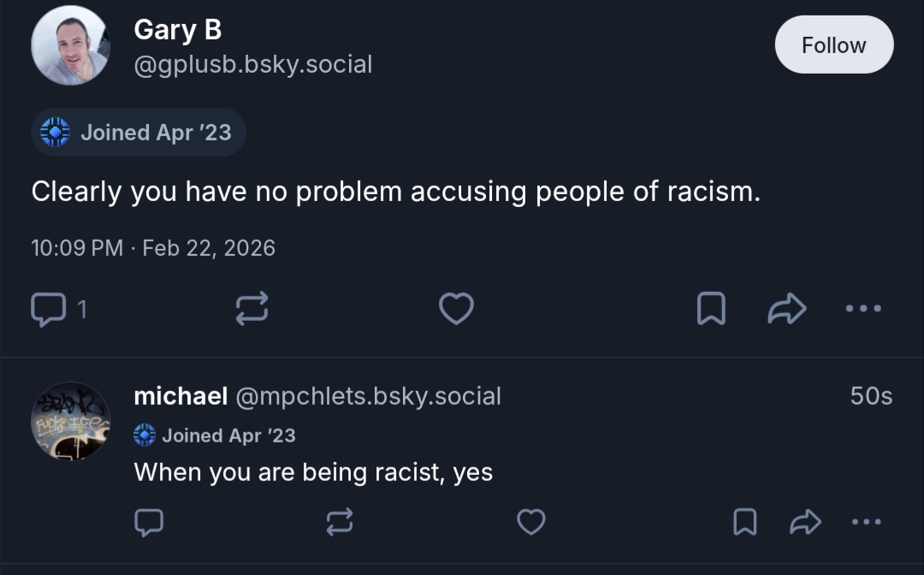Open the 50s timestamp on michael's reply
This screenshot has height=575, width=924.
[x=871, y=396]
